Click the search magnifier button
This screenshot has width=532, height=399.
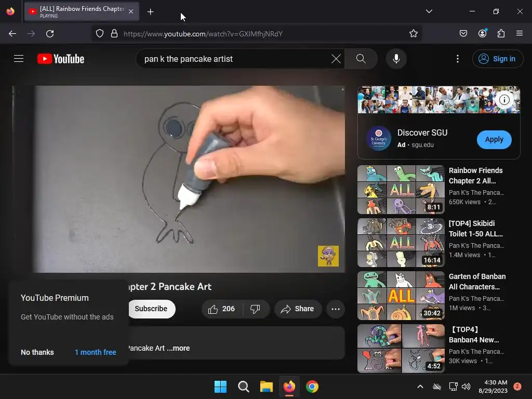(361, 59)
